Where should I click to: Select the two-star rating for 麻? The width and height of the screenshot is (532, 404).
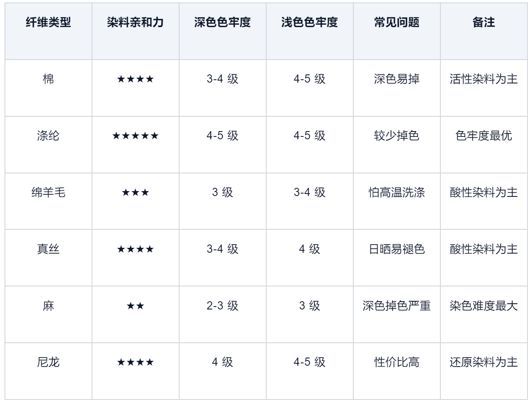(135, 306)
